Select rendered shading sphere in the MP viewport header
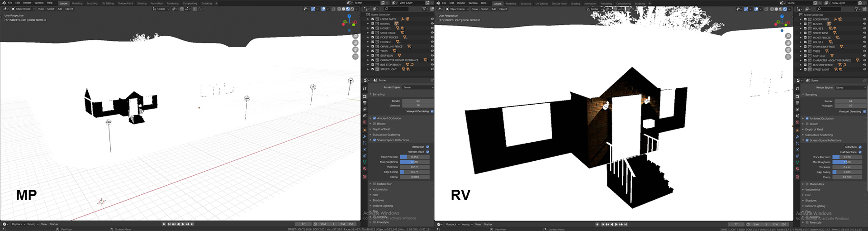Screen dimensions: 868x231 pyautogui.click(x=352, y=9)
